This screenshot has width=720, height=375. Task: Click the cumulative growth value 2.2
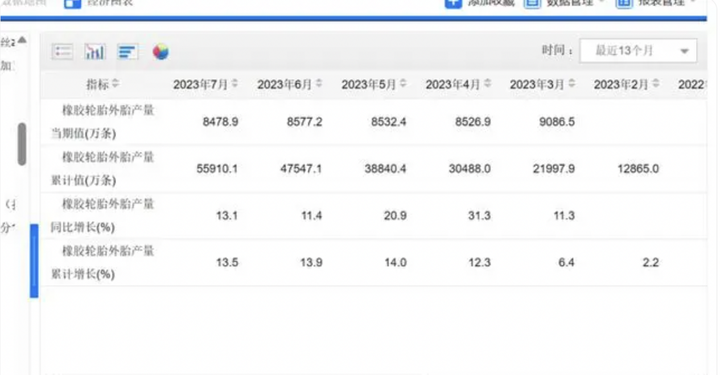tap(651, 263)
